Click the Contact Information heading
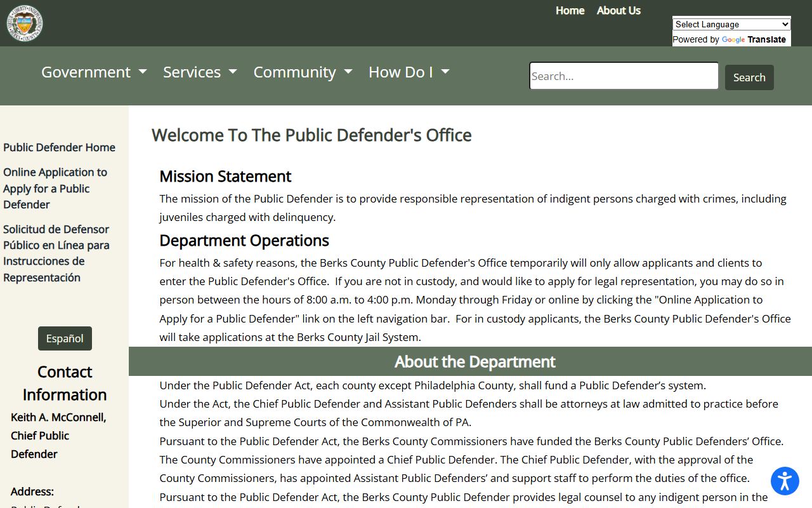Image resolution: width=812 pixels, height=508 pixels. 65,384
